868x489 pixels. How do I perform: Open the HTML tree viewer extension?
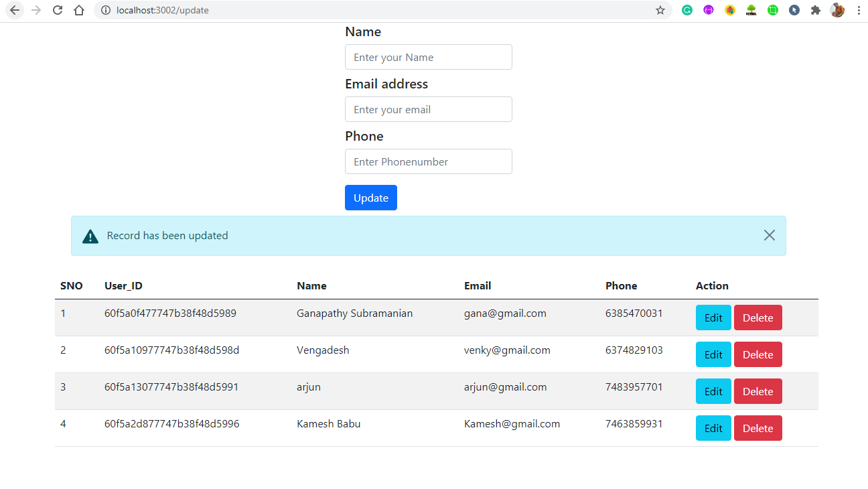pyautogui.click(x=751, y=10)
